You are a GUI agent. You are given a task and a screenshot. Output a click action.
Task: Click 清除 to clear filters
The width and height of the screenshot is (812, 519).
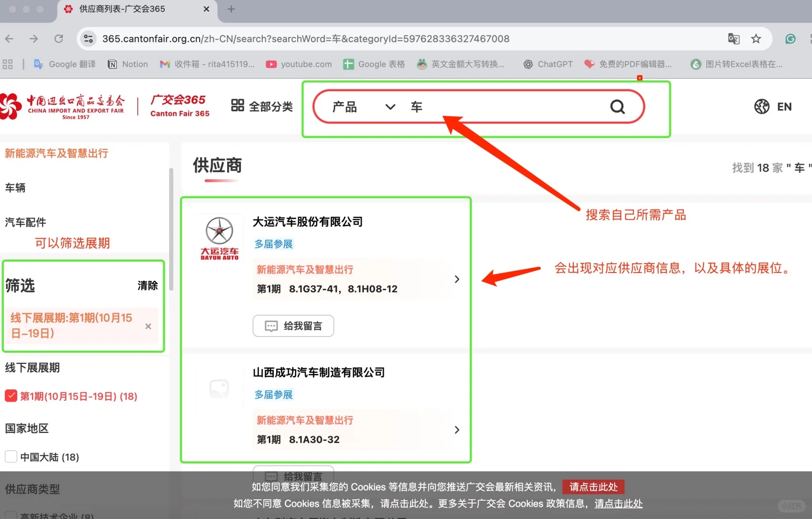coord(147,285)
